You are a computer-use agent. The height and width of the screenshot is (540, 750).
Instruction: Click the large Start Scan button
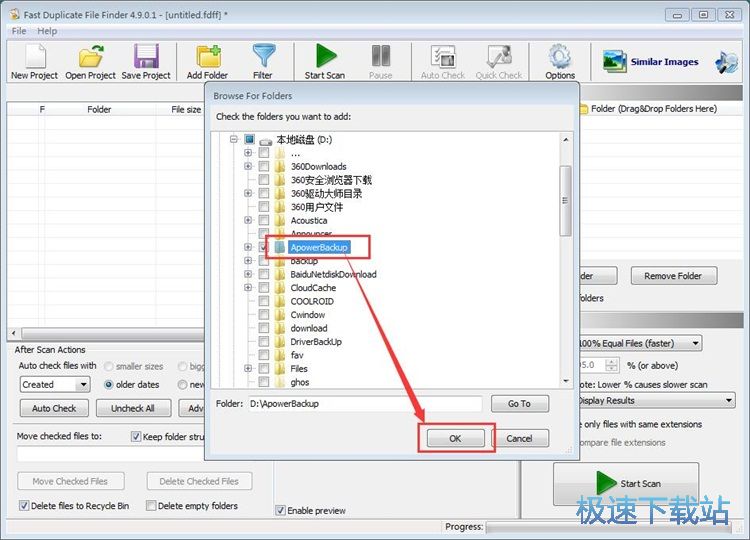tap(626, 484)
